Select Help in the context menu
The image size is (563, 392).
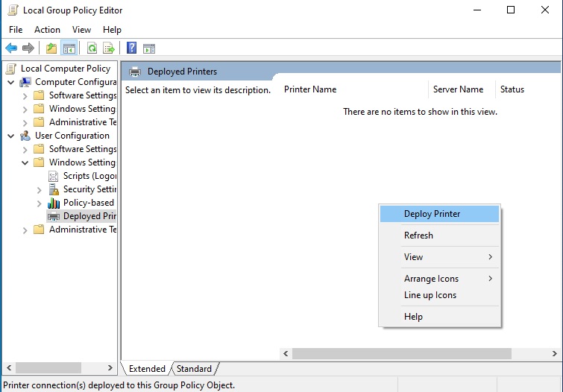(439, 317)
